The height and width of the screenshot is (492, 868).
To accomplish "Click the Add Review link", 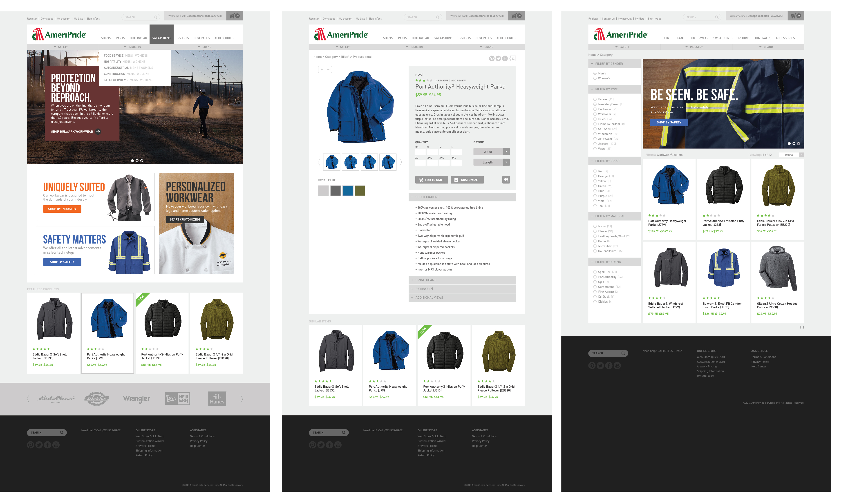I will [459, 81].
